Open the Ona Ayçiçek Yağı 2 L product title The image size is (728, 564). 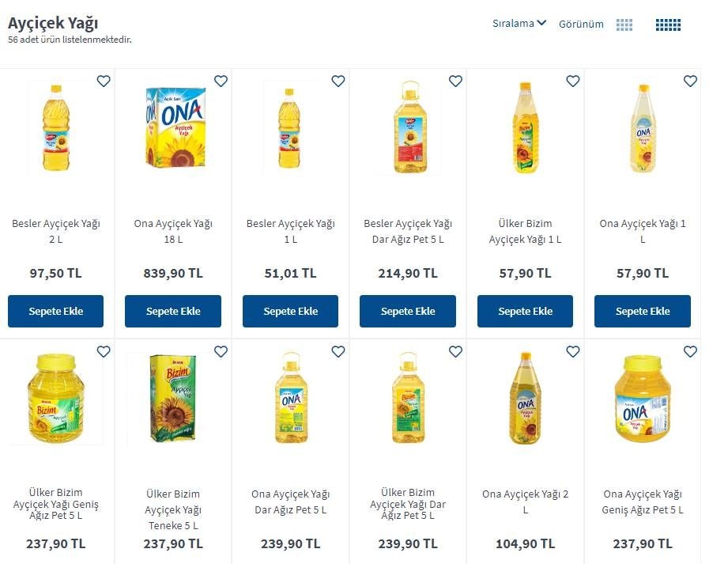coord(525,502)
